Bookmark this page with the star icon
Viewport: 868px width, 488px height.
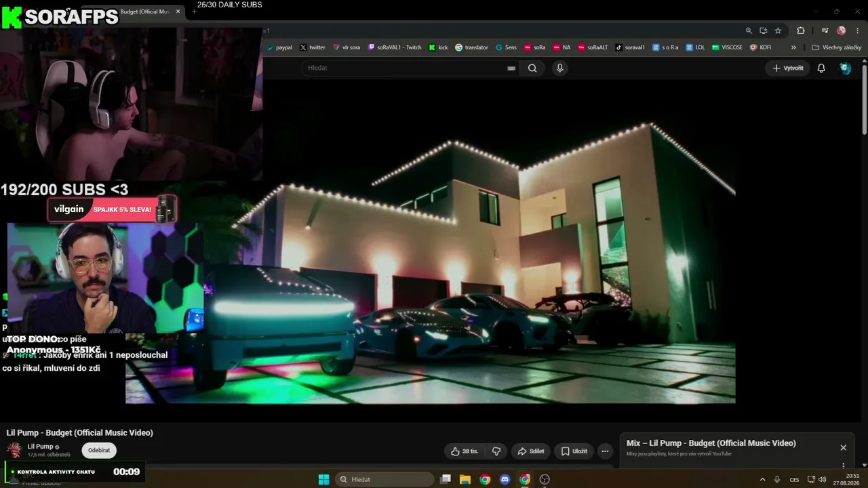point(778,30)
